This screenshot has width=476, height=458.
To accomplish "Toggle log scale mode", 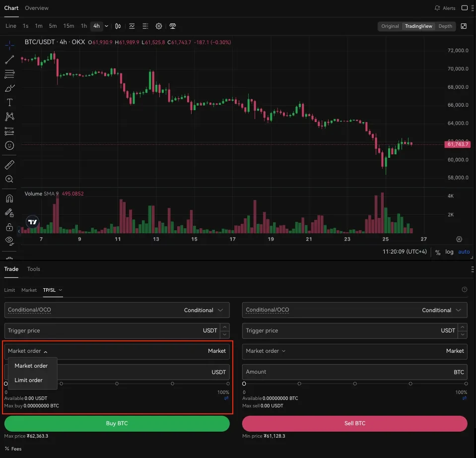I will coord(449,252).
